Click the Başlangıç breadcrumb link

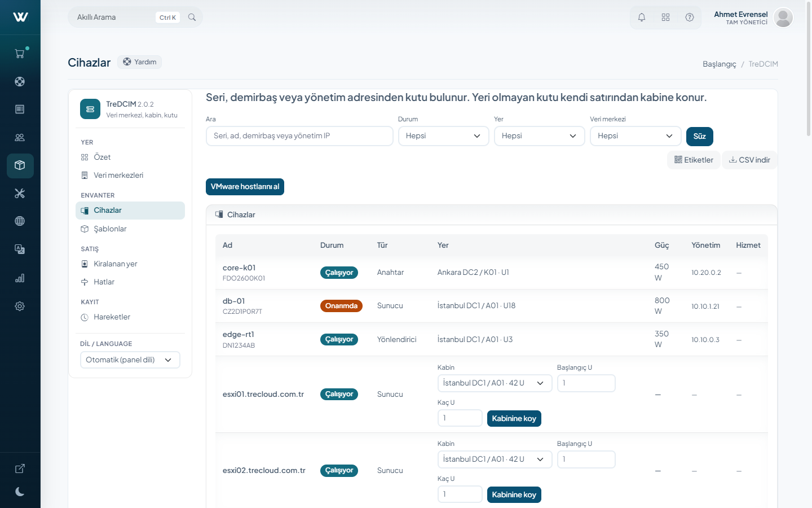click(719, 64)
